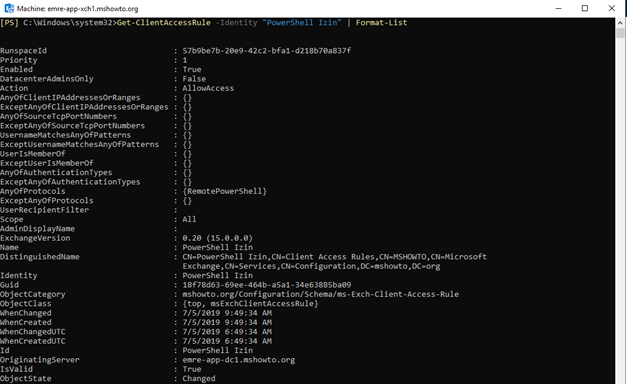Click the "PowerShell Izin" identity string in command

pos(302,23)
